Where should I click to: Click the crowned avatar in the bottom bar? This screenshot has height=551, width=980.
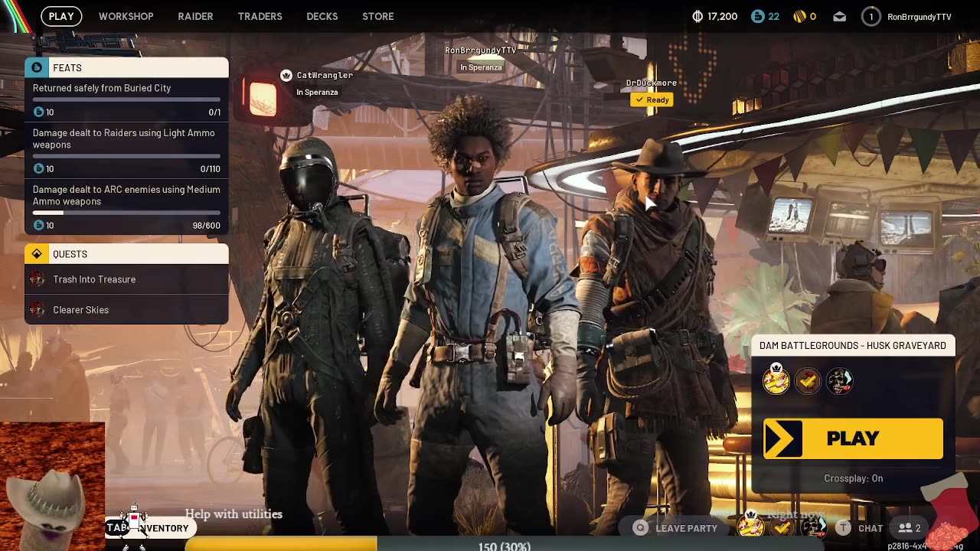pos(750,527)
